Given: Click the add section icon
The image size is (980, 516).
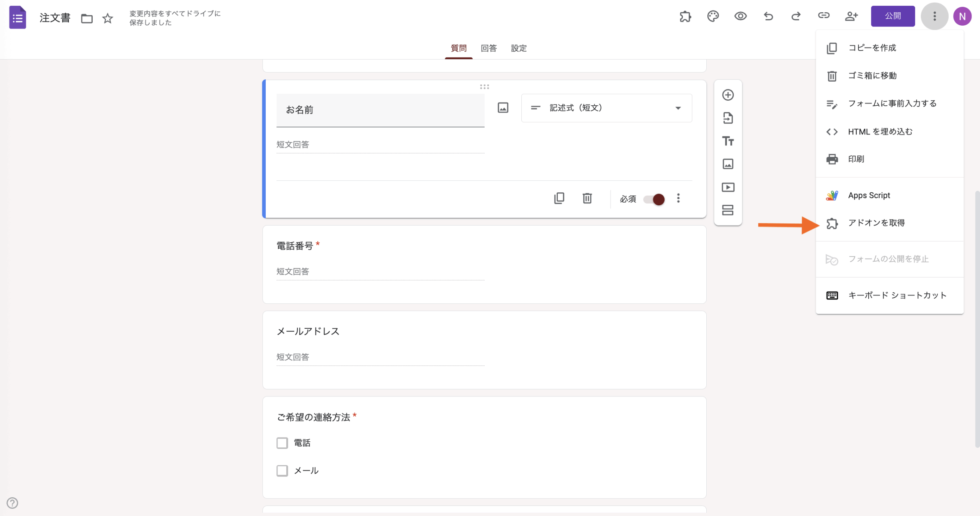Looking at the screenshot, I should (728, 210).
